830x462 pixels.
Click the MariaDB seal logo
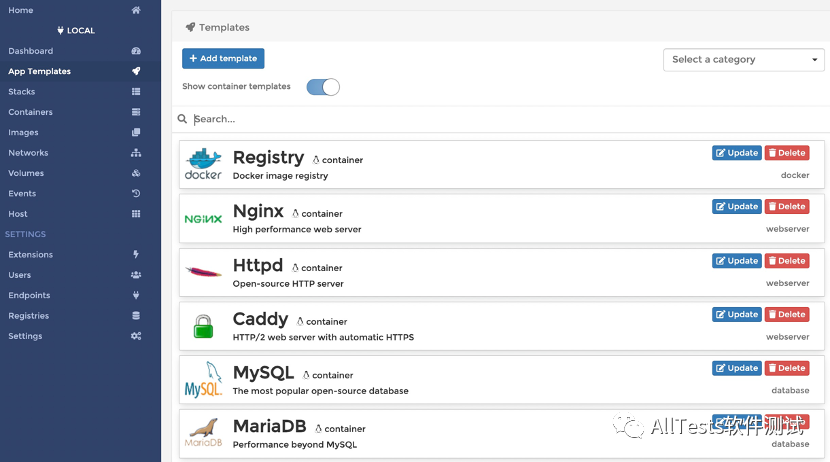coord(203,433)
